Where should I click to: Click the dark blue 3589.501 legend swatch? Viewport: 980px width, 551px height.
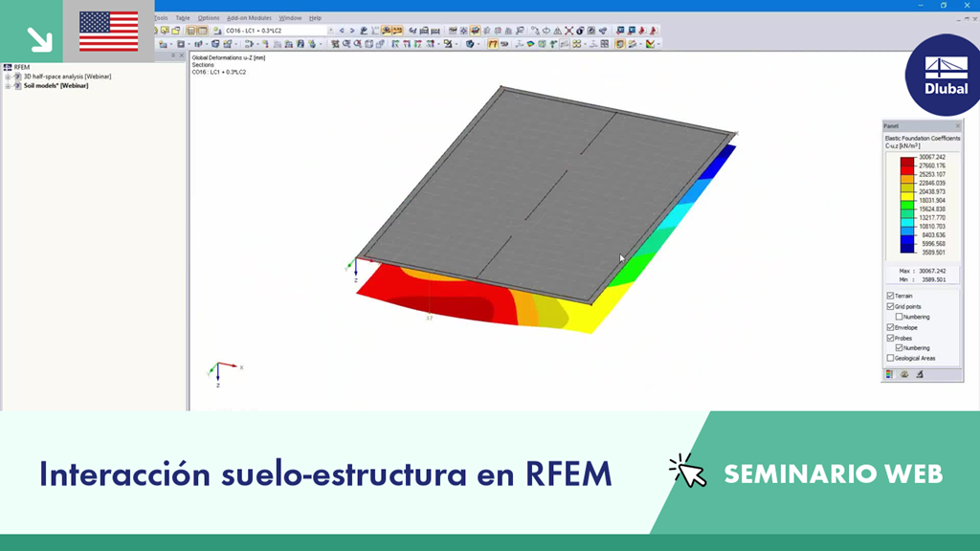coord(907,248)
